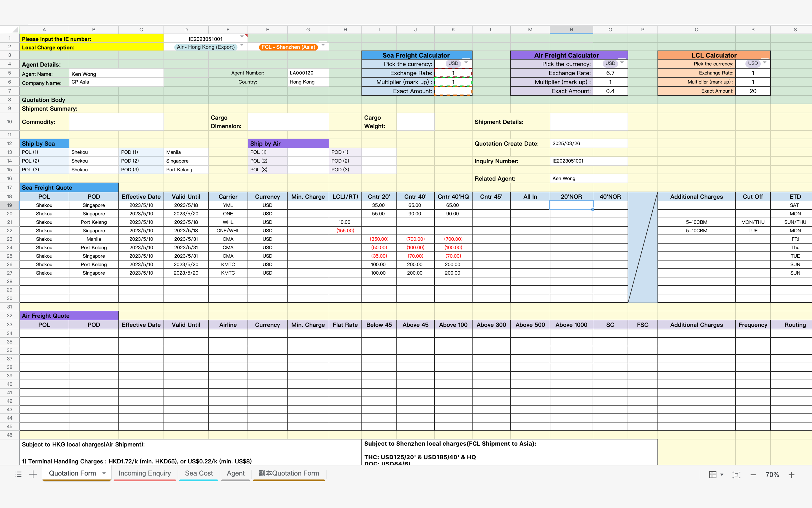The height and width of the screenshot is (508, 812).
Task: Click the Above 1000 air quote header
Action: pyautogui.click(x=571, y=325)
